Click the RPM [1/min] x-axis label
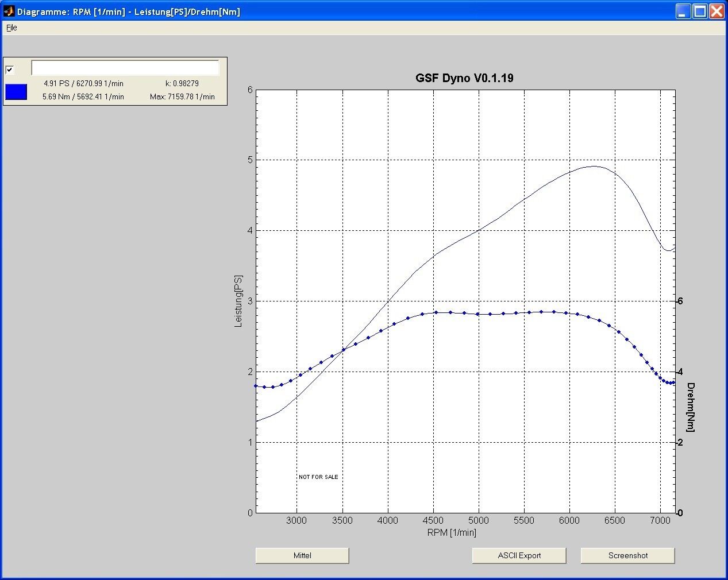Screen dimensions: 728x580 point(452,532)
